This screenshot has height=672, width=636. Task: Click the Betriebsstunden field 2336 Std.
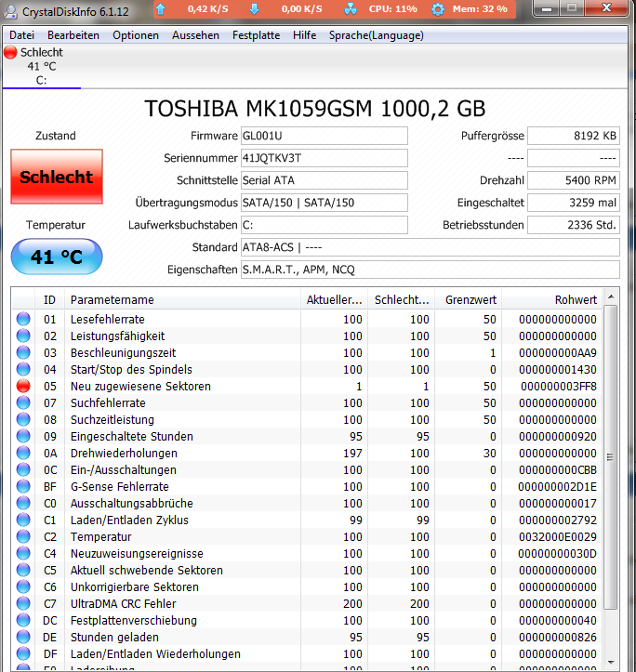574,225
